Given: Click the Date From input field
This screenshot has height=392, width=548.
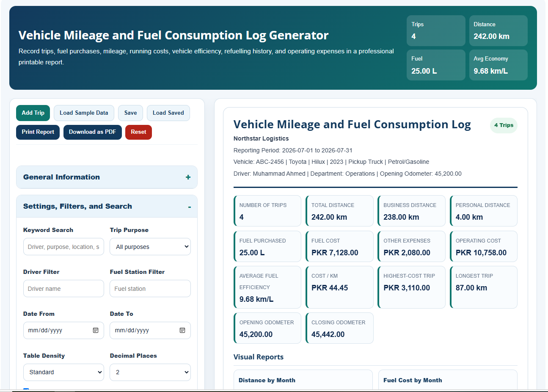Looking at the screenshot, I should (x=63, y=330).
